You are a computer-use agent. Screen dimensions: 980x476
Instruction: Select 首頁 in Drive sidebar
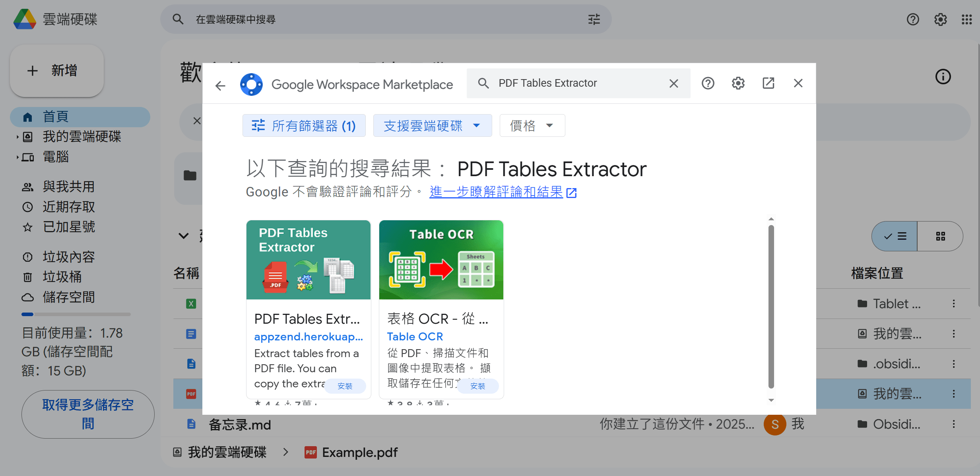(80, 117)
